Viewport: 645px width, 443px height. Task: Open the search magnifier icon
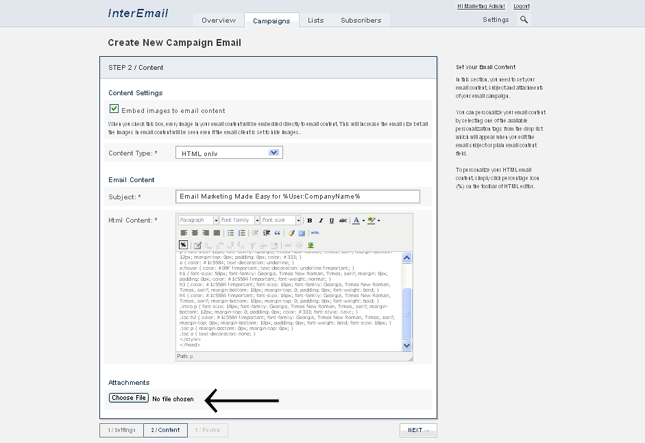[523, 19]
